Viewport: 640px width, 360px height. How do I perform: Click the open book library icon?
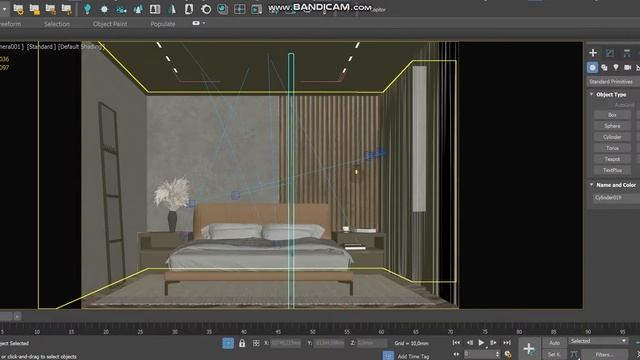tap(155, 9)
